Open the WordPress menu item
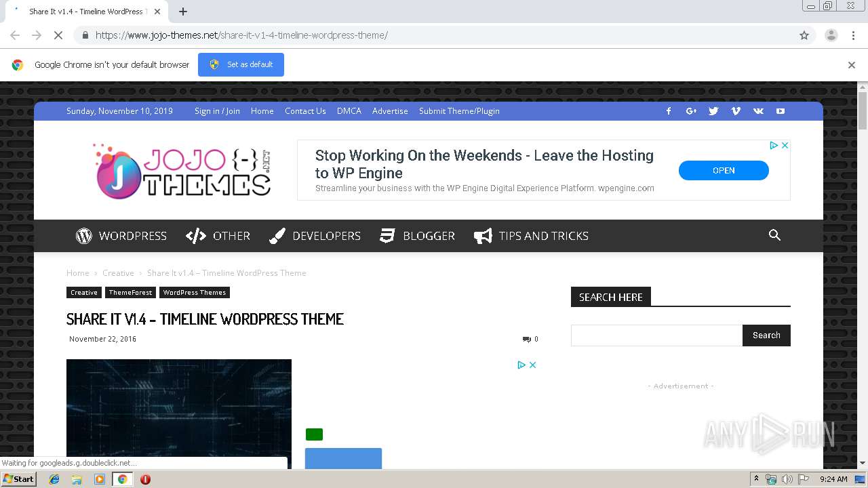Image resolution: width=868 pixels, height=488 pixels. click(121, 236)
